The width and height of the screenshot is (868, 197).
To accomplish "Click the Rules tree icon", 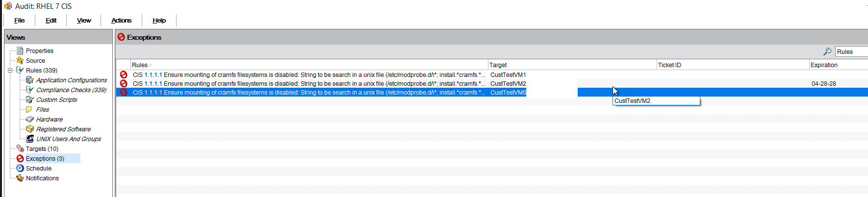I will [x=20, y=70].
